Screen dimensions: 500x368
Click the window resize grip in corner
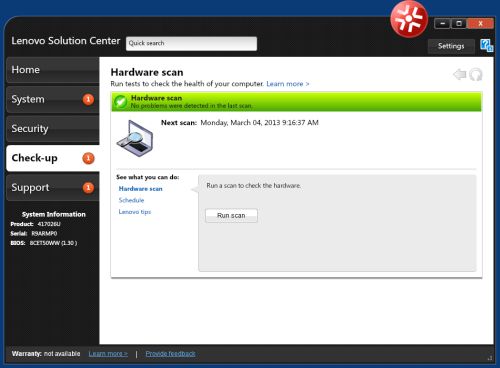pyautogui.click(x=490, y=358)
